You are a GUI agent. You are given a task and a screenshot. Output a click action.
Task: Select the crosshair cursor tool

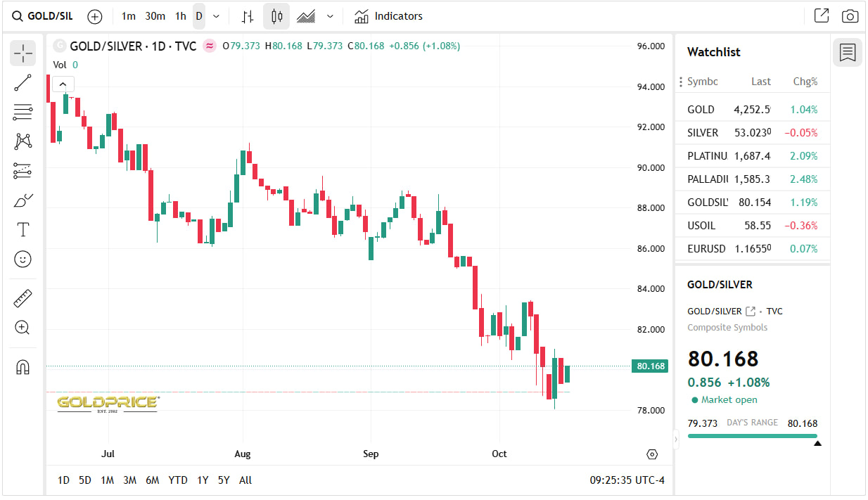coord(23,53)
